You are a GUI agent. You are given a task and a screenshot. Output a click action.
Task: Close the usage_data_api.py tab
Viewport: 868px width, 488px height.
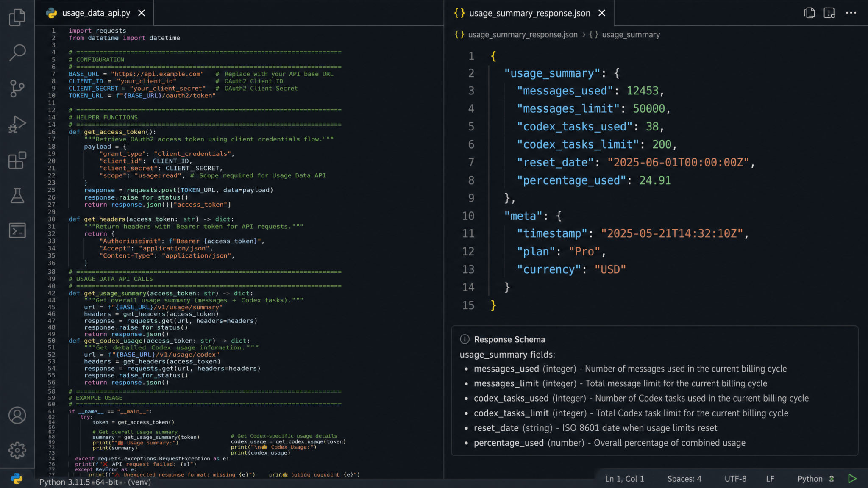tap(142, 13)
